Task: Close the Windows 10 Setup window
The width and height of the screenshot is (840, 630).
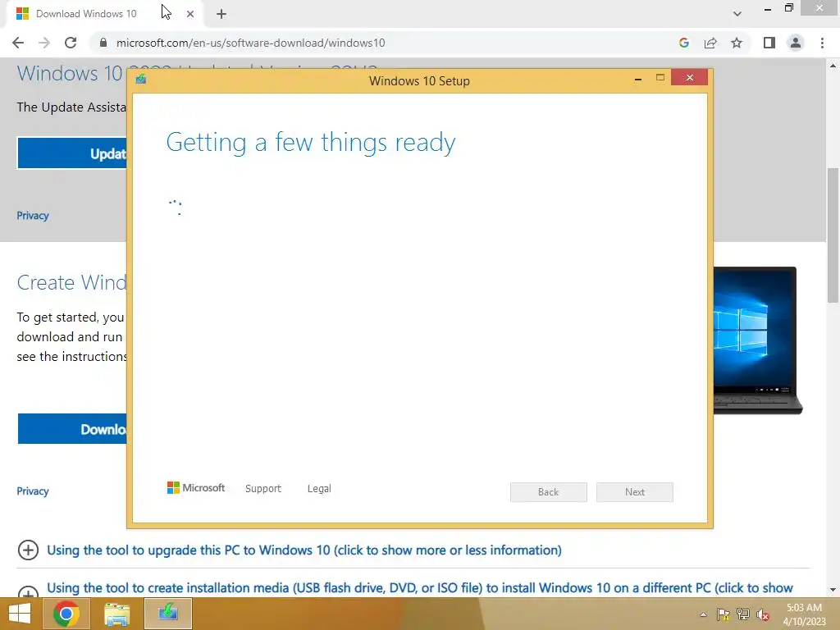Action: (689, 78)
